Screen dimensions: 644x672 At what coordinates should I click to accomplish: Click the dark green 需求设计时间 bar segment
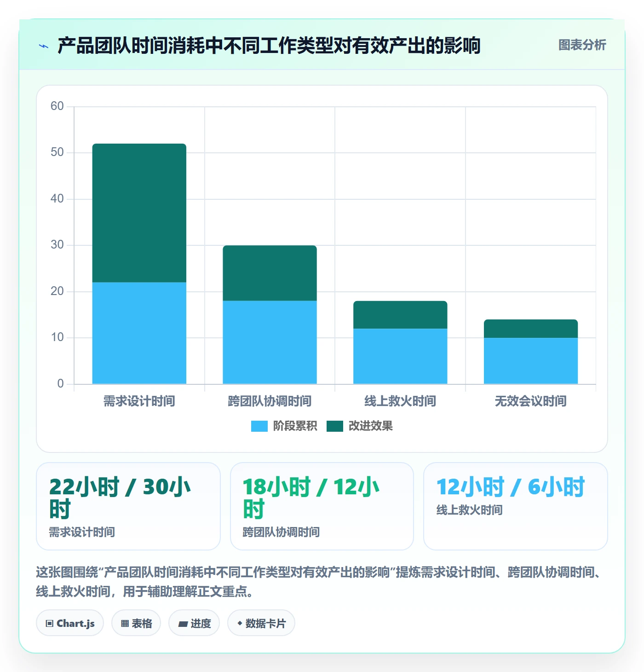click(x=139, y=213)
